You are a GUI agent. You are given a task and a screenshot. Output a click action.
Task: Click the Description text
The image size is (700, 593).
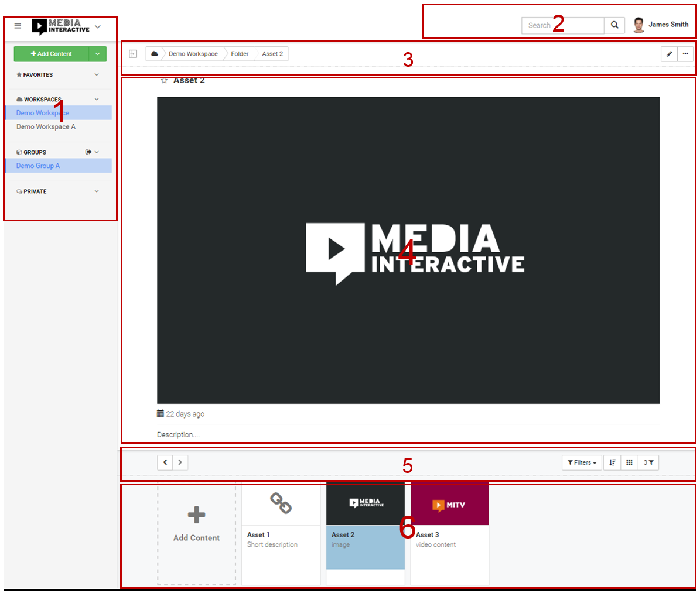pyautogui.click(x=178, y=434)
